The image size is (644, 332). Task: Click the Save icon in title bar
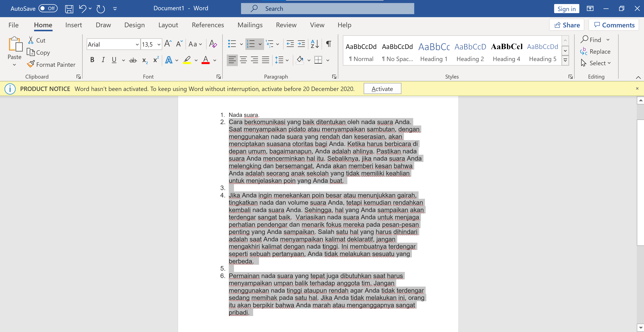point(69,9)
